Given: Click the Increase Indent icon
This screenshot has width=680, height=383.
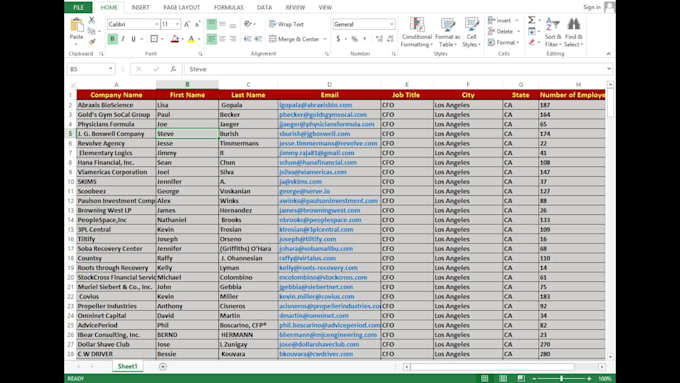Looking at the screenshot, I should coord(258,39).
